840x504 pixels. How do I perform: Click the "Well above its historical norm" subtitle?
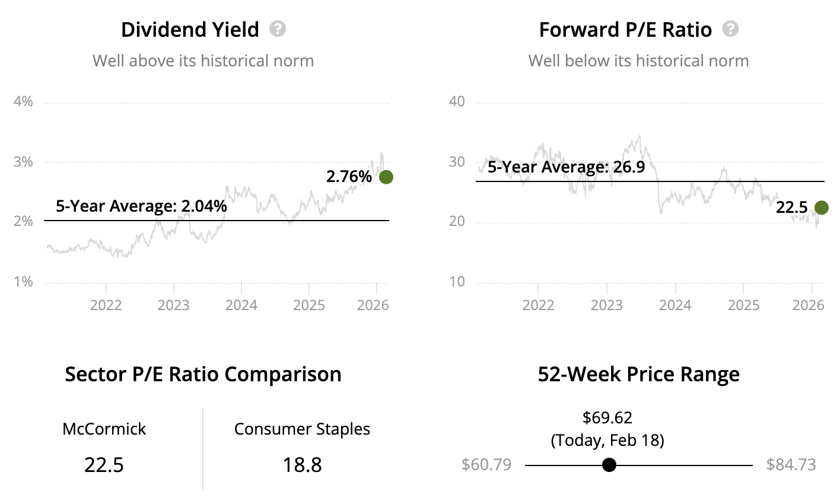coord(203,61)
